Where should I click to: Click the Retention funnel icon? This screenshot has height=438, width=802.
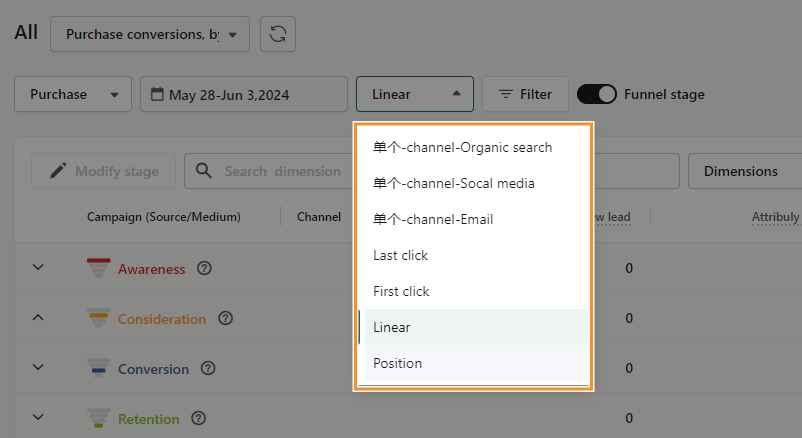tap(98, 418)
